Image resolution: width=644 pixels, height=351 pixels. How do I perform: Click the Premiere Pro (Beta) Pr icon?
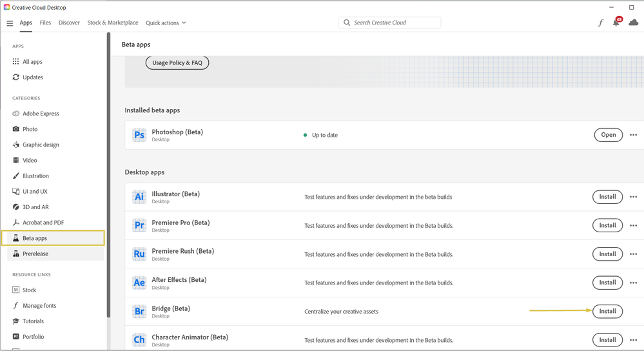pos(139,225)
